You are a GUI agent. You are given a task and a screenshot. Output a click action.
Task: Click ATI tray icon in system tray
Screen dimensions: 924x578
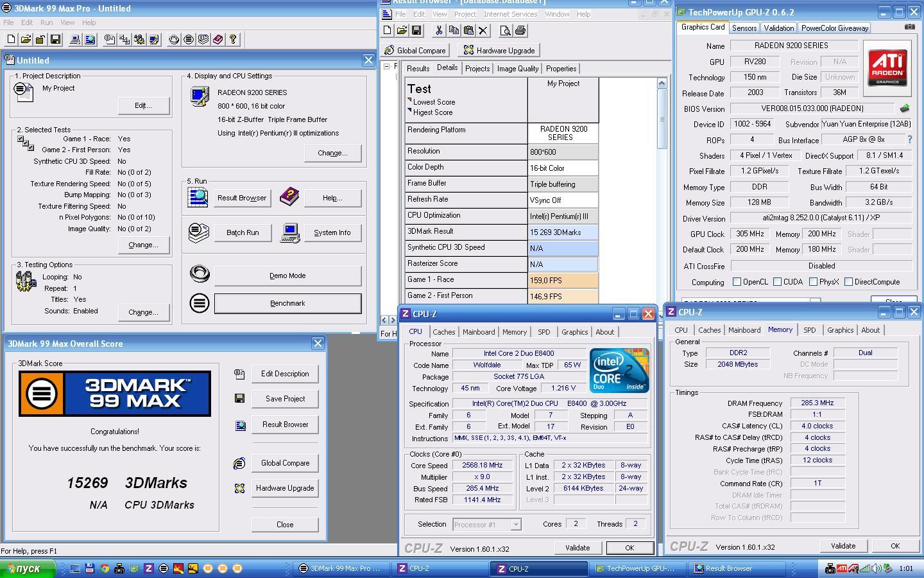tap(841, 568)
